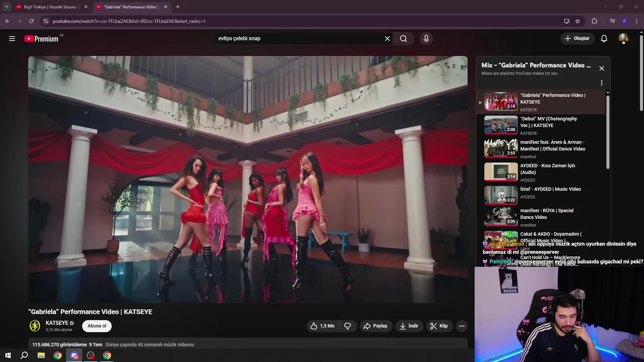Dislike the video

click(x=348, y=326)
